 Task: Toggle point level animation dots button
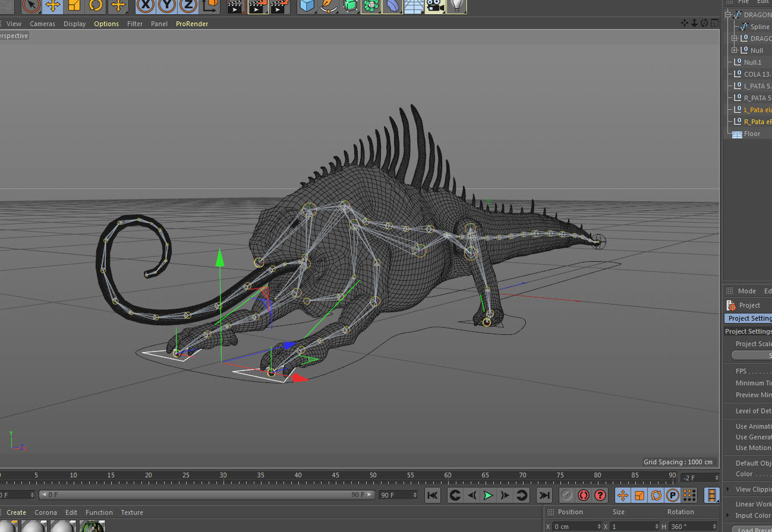tap(689, 495)
